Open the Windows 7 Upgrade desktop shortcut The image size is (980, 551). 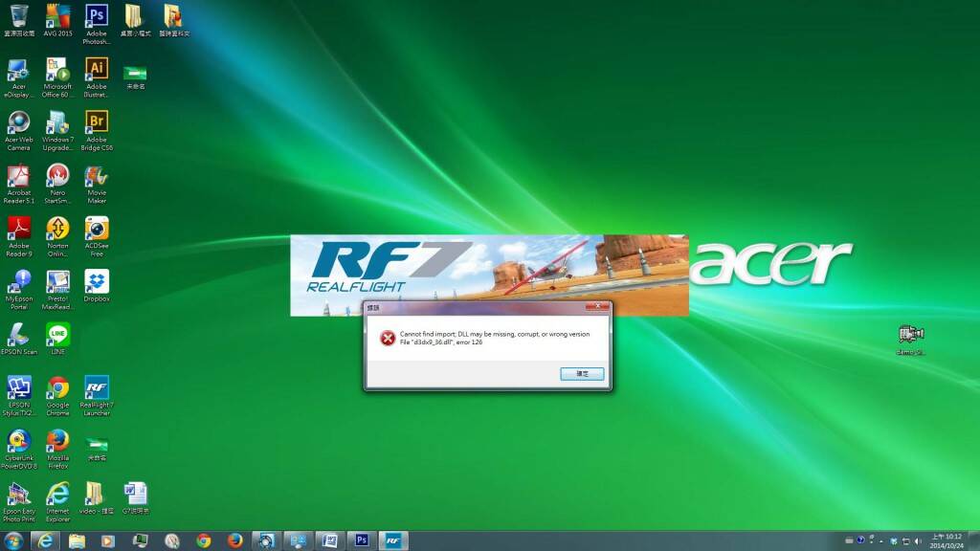click(57, 130)
